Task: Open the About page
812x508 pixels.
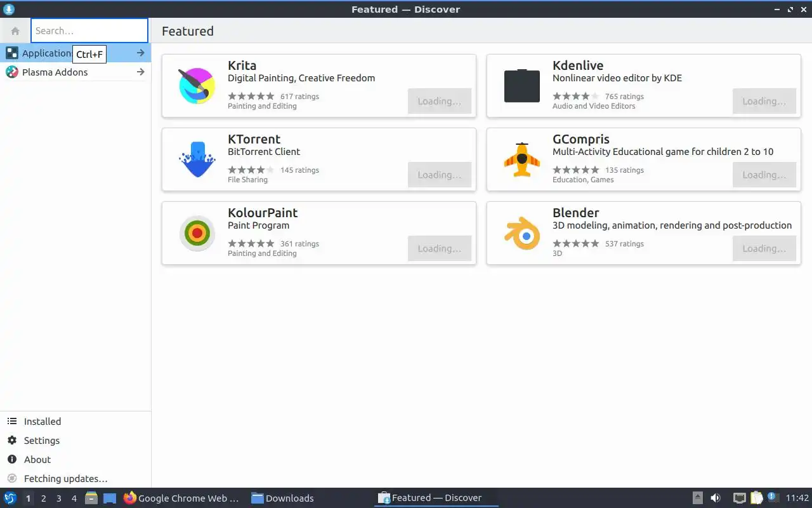Action: pyautogui.click(x=75, y=459)
